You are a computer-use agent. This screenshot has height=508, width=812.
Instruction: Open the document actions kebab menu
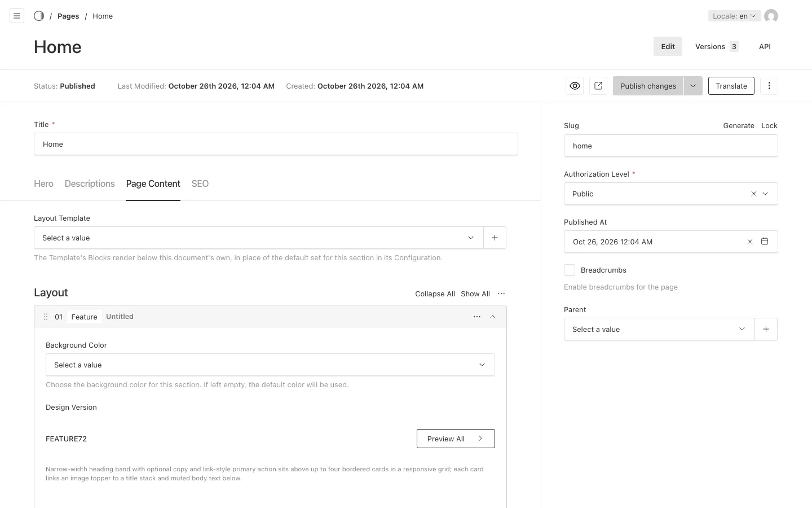[x=769, y=86]
